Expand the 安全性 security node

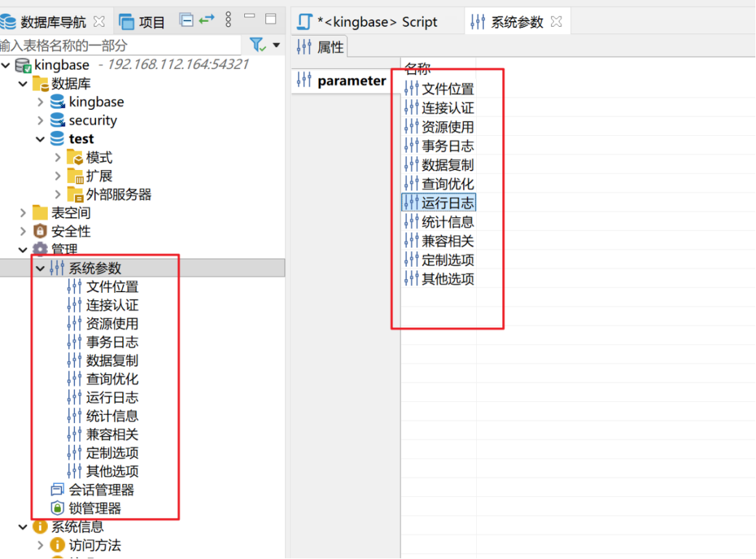(23, 231)
